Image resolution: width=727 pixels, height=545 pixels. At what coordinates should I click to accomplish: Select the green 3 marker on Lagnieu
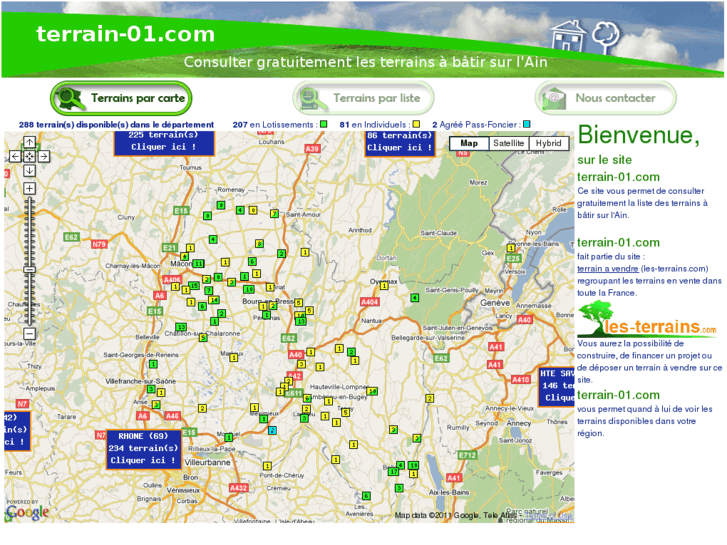point(304,418)
